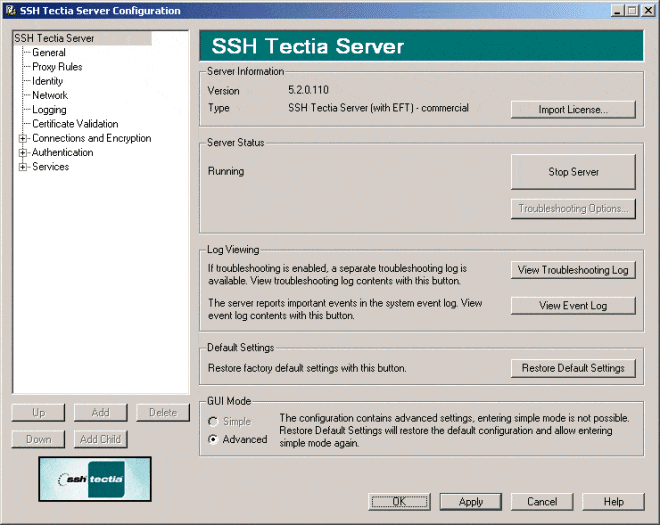660x525 pixels.
Task: Click the ssh tectia logo image
Action: 95,479
